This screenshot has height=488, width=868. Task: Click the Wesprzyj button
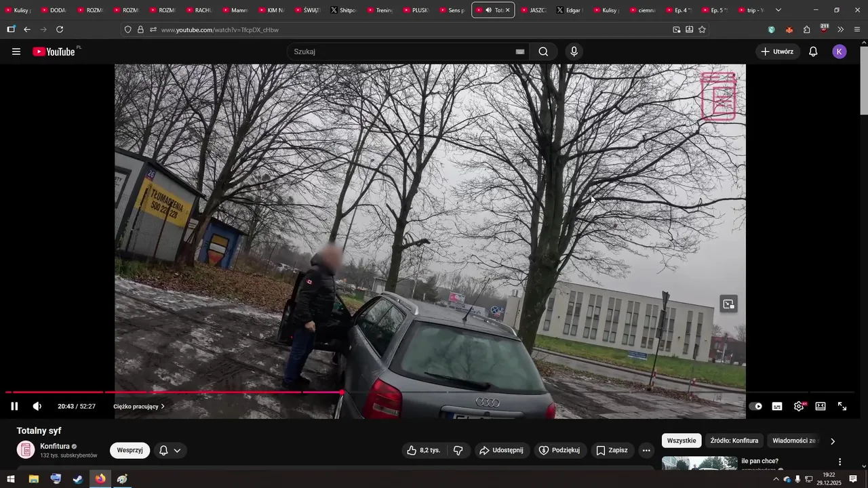(x=130, y=450)
